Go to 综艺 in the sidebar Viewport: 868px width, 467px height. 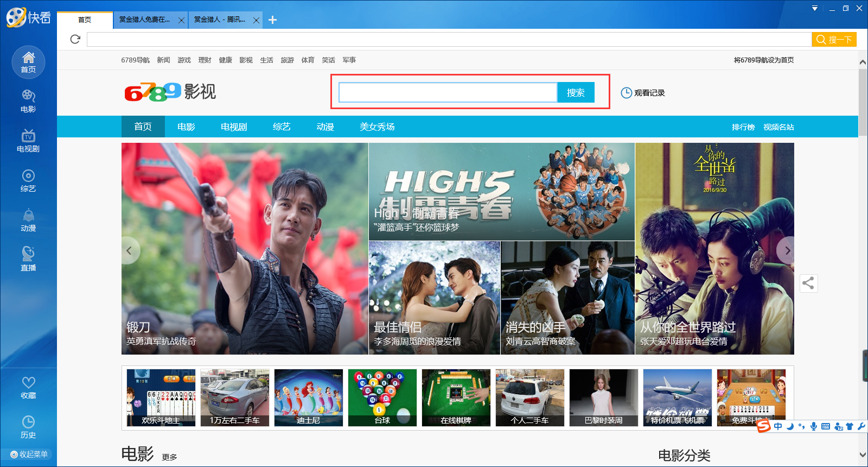28,181
